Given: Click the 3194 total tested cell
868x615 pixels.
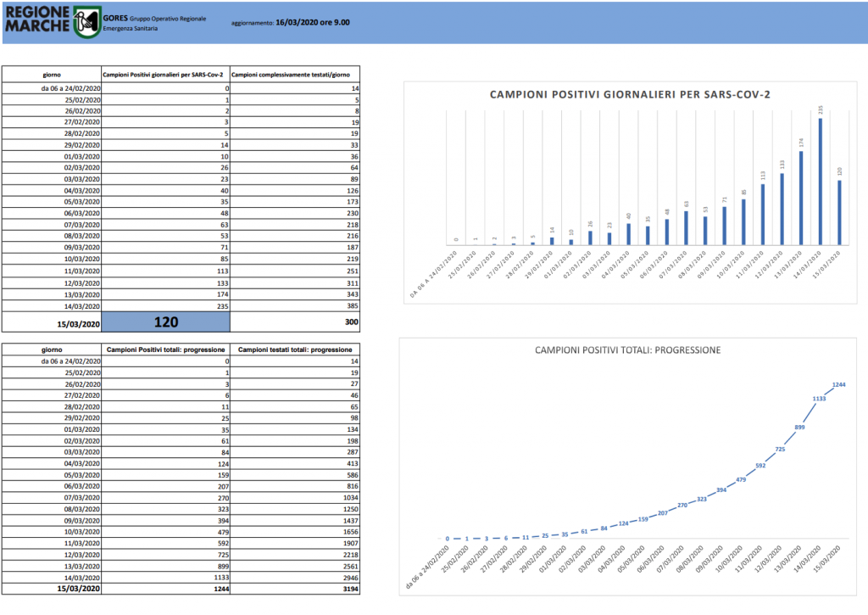Looking at the screenshot, I should [295, 589].
